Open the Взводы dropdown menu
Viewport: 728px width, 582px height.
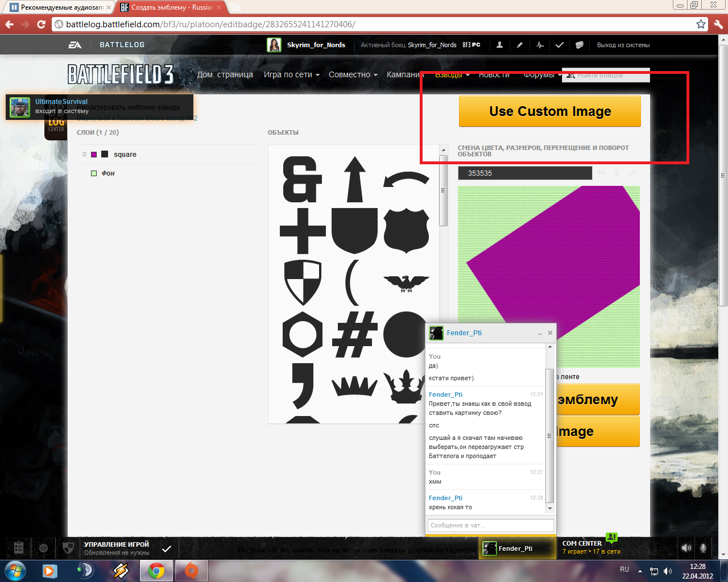pos(452,74)
